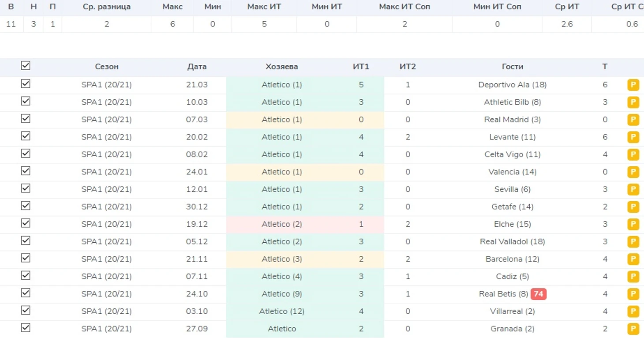This screenshot has height=338, width=644.
Task: Uncheck the checkbox for the 08.02 match
Action: (26, 153)
